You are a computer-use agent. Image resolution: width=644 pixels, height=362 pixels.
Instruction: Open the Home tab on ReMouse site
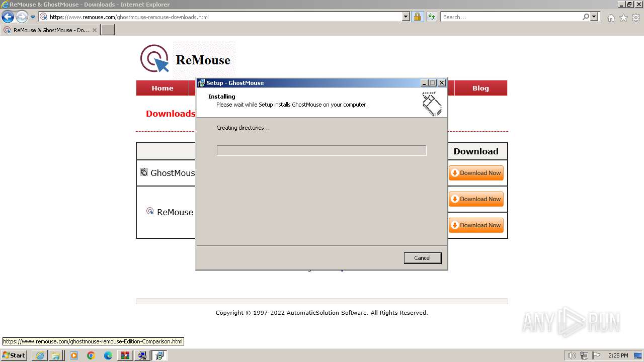click(163, 88)
